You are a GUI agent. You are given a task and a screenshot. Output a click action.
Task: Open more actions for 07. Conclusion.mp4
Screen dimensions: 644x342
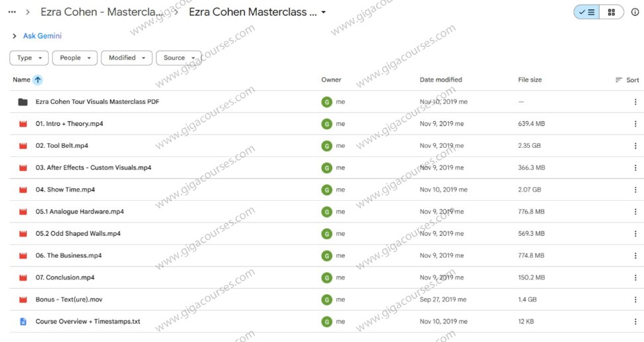(635, 278)
